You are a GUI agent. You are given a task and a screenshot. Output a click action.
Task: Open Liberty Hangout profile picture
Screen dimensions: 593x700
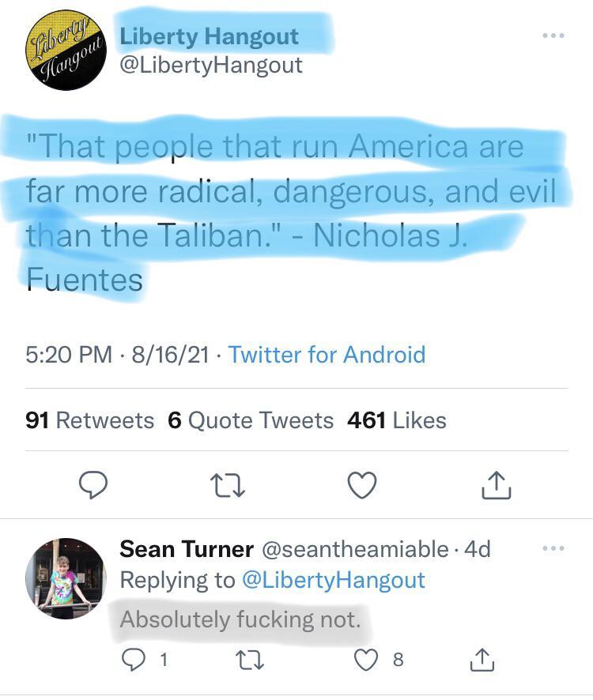66,51
